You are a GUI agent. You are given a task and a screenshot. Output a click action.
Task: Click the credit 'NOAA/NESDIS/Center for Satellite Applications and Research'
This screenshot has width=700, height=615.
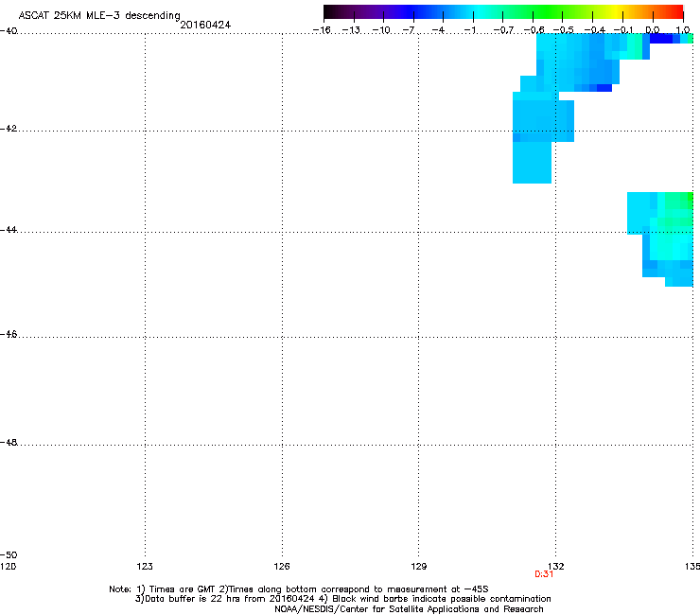(x=409, y=609)
